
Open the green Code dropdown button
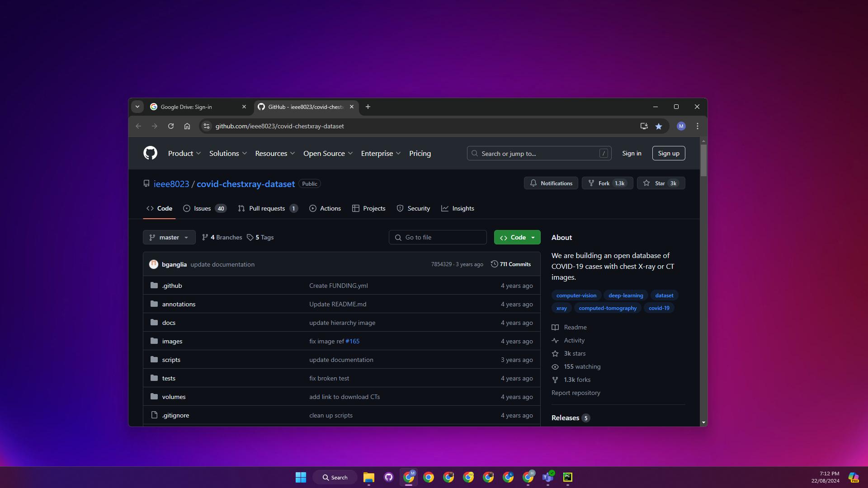point(517,237)
